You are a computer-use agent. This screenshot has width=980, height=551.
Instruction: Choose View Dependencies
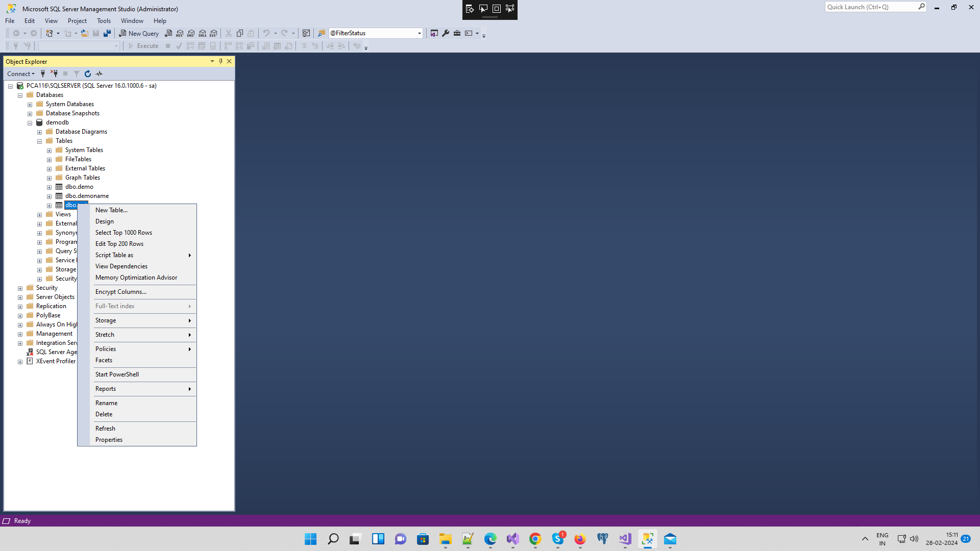(137, 266)
